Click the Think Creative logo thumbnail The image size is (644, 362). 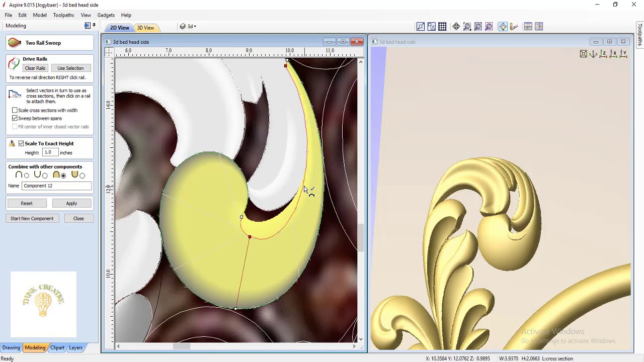[x=43, y=304]
